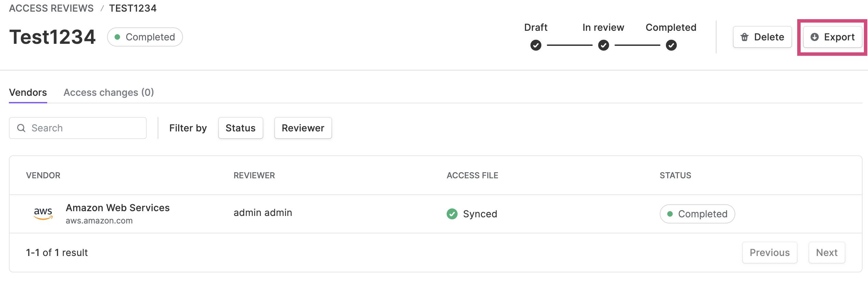This screenshot has height=282, width=868.
Task: Click the magnifier icon in the search box
Action: pyautogui.click(x=21, y=128)
